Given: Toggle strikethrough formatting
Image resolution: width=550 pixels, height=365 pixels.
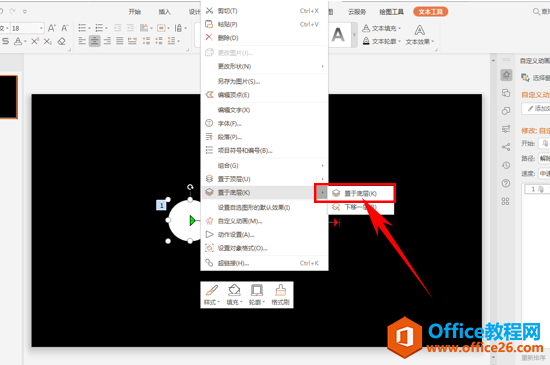Looking at the screenshot, I should (x=6, y=41).
